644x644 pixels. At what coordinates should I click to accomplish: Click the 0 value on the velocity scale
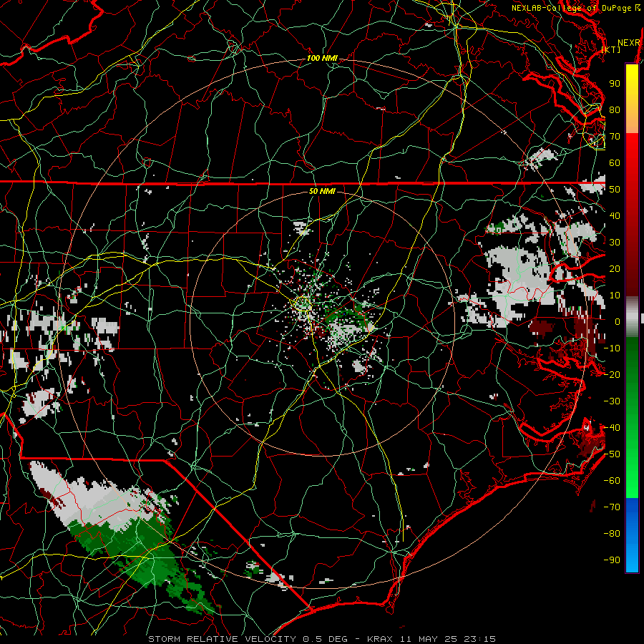(x=618, y=322)
